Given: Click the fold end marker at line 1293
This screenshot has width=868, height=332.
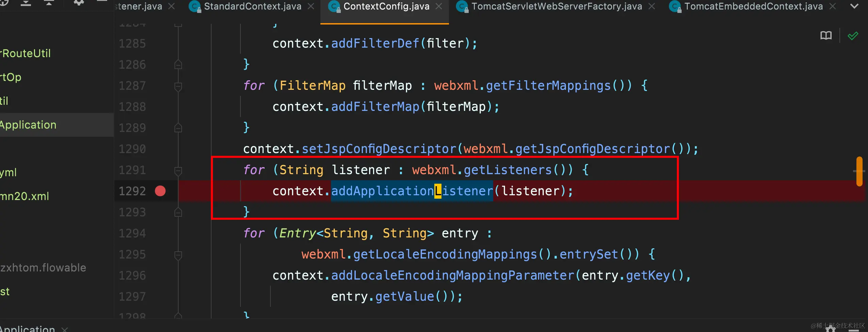Looking at the screenshot, I should pyautogui.click(x=178, y=212).
